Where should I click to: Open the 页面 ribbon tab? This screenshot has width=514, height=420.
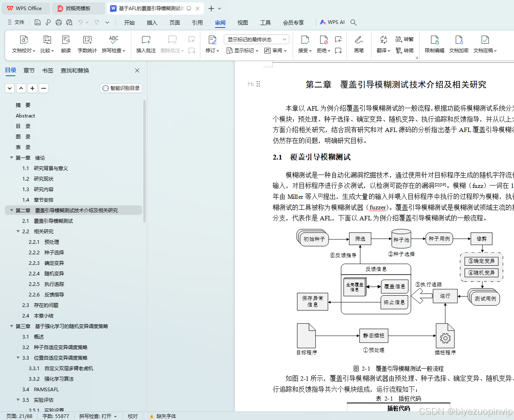(x=175, y=23)
